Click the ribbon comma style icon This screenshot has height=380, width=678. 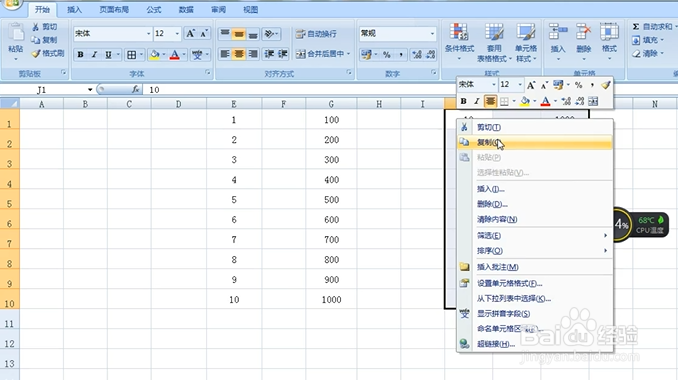pos(401,54)
